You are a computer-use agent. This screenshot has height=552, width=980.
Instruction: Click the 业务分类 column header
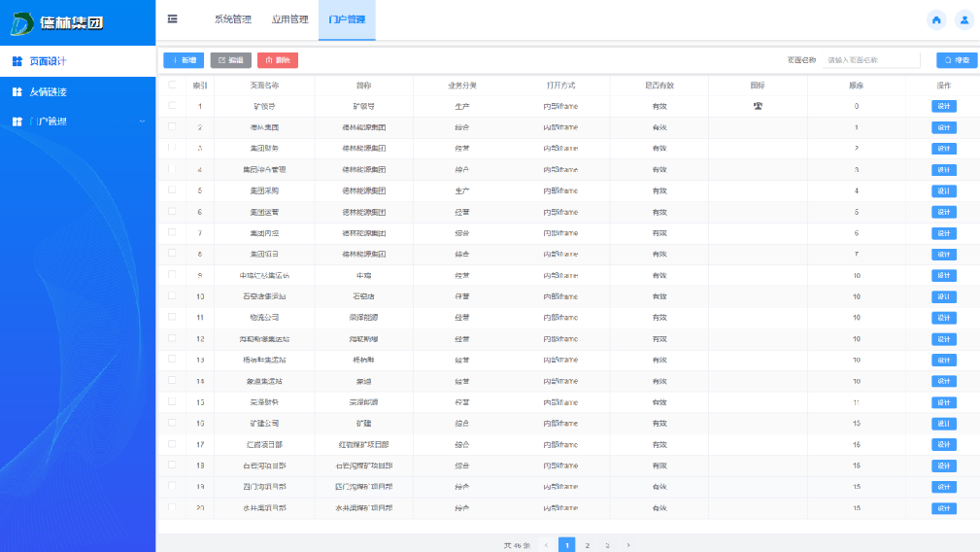click(462, 85)
